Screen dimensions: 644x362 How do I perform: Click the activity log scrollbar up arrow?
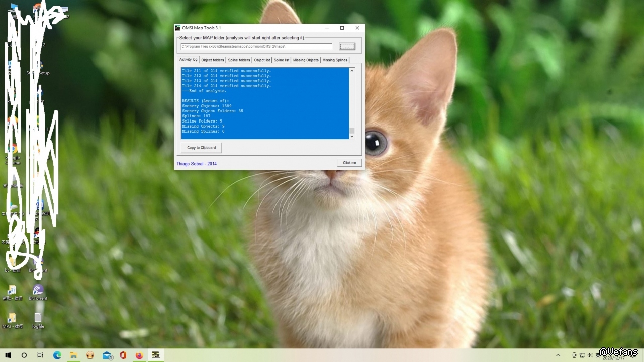pos(352,71)
